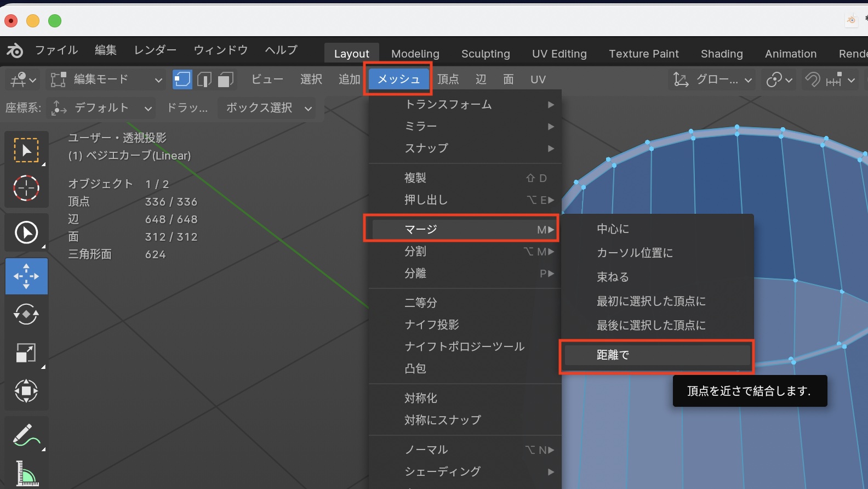Switch to face select mode

pyautogui.click(x=225, y=79)
